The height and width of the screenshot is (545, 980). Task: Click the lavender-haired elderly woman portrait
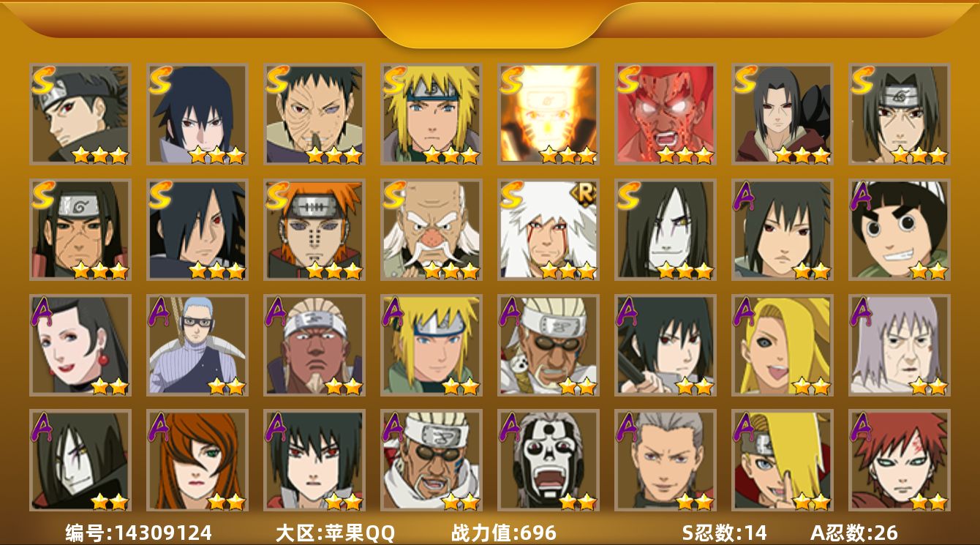point(900,345)
